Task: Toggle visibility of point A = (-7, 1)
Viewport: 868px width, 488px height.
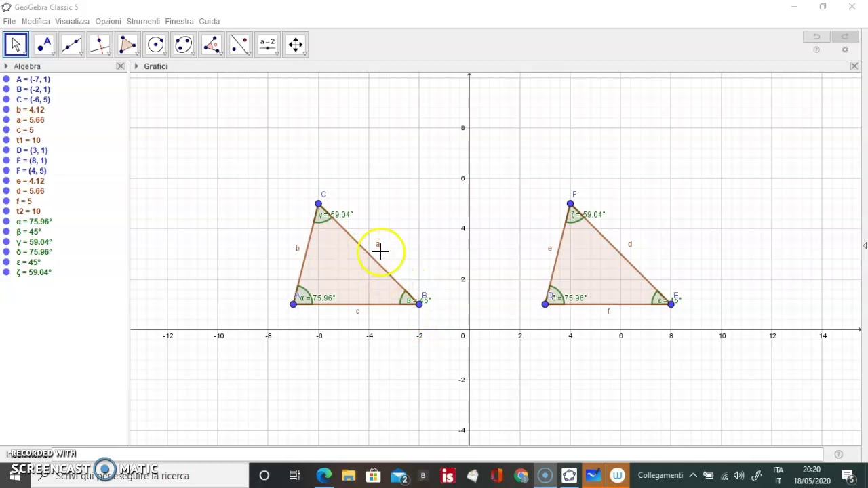Action: pos(6,79)
